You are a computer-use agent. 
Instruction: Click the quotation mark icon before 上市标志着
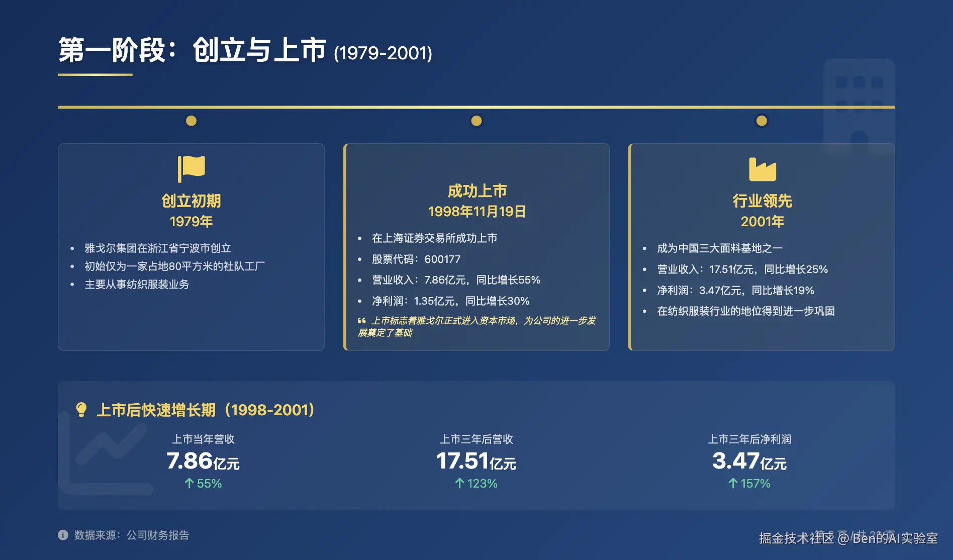pyautogui.click(x=361, y=321)
